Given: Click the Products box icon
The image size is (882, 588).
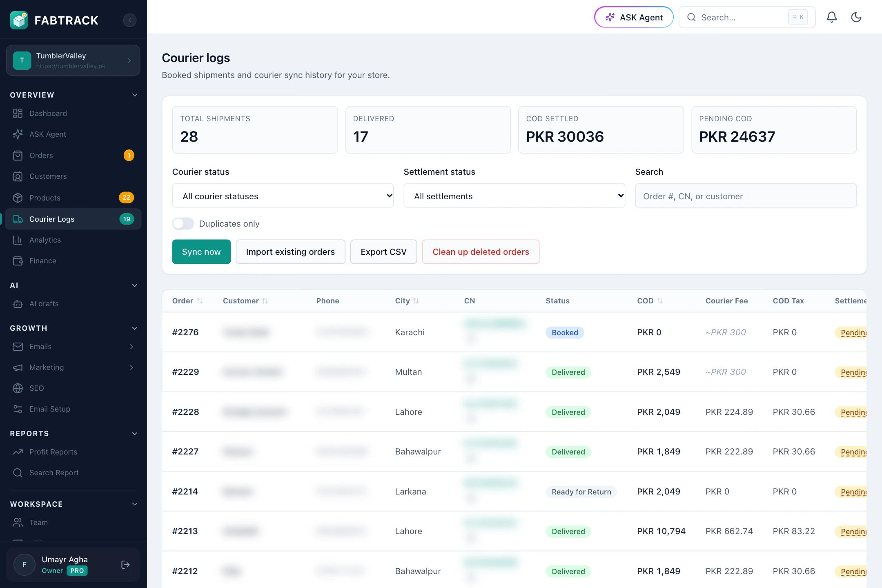Looking at the screenshot, I should [18, 198].
